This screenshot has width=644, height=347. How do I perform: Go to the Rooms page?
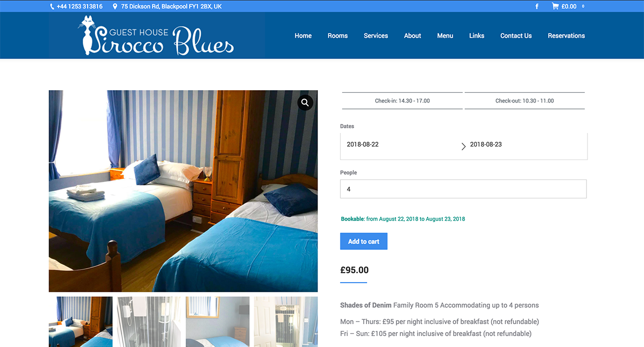coord(337,36)
